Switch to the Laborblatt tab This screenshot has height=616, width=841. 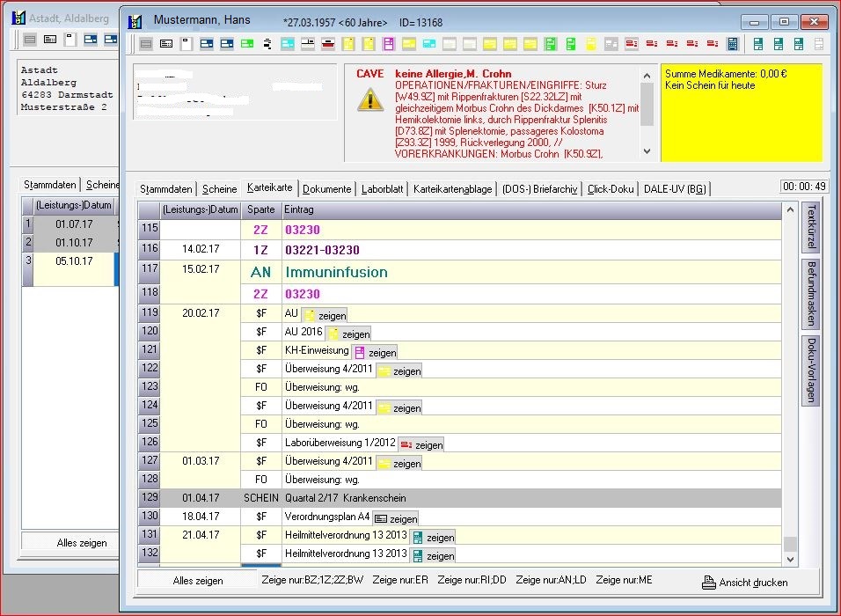tap(383, 189)
